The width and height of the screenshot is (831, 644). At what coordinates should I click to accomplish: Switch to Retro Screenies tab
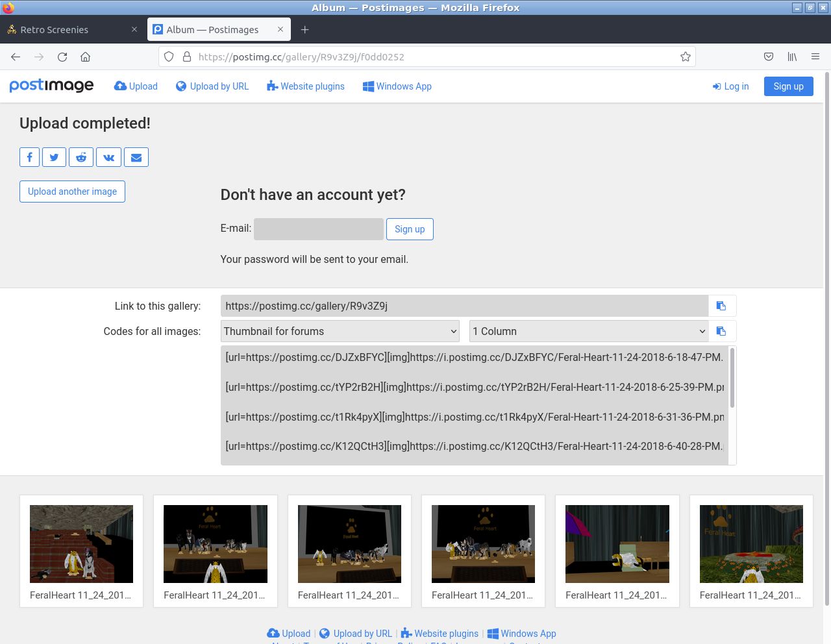[x=71, y=30]
